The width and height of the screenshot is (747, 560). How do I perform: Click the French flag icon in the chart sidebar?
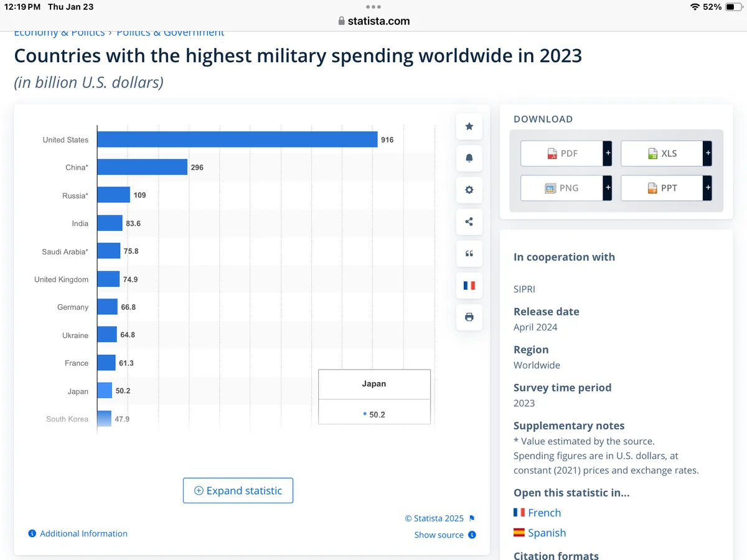pyautogui.click(x=469, y=285)
